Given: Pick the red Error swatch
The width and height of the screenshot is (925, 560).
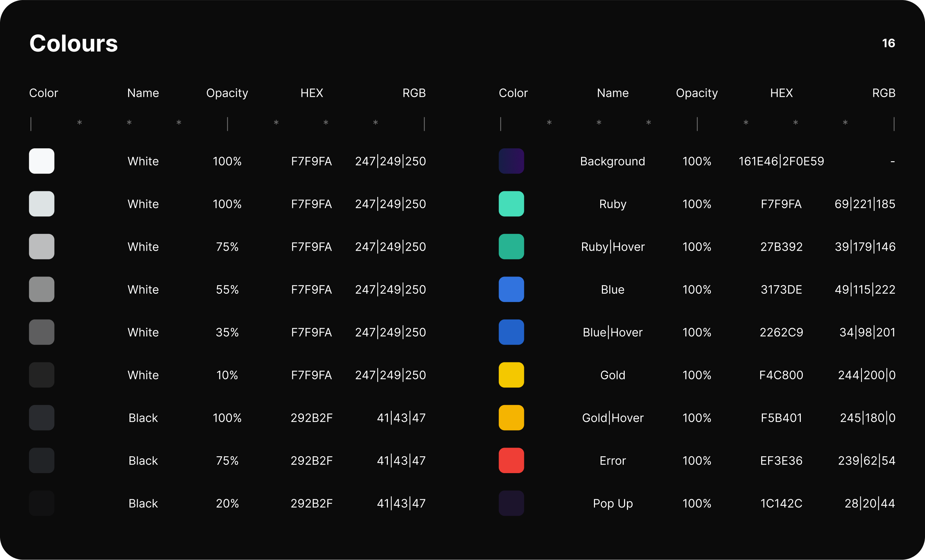Looking at the screenshot, I should (x=511, y=461).
